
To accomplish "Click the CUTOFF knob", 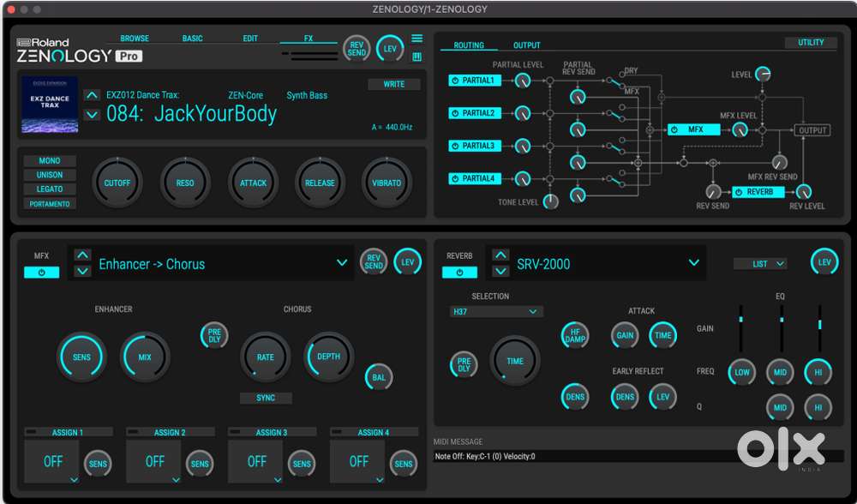I will click(x=117, y=183).
